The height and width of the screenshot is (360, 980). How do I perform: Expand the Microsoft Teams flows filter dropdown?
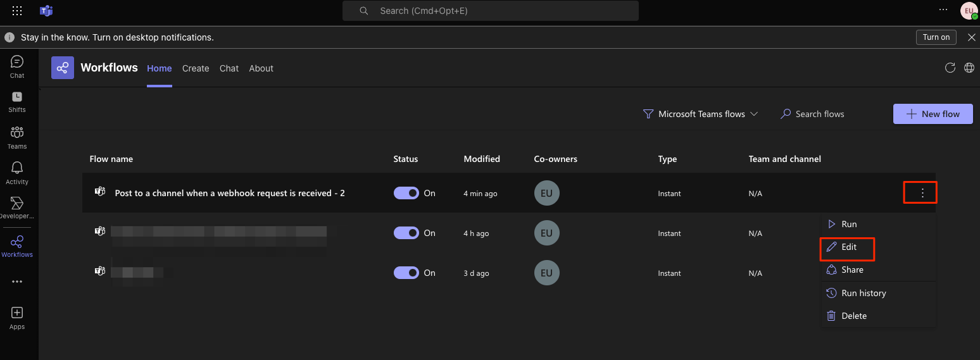click(701, 114)
